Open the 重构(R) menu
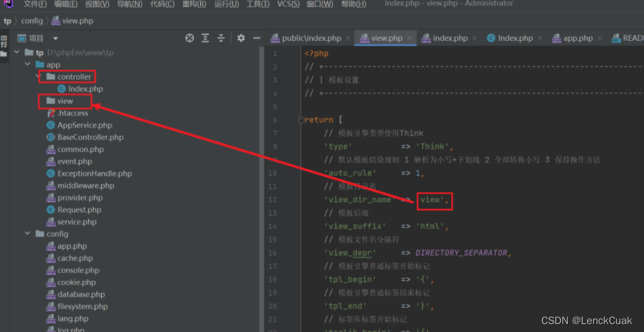Screen dimensions: 644x332 point(194,4)
